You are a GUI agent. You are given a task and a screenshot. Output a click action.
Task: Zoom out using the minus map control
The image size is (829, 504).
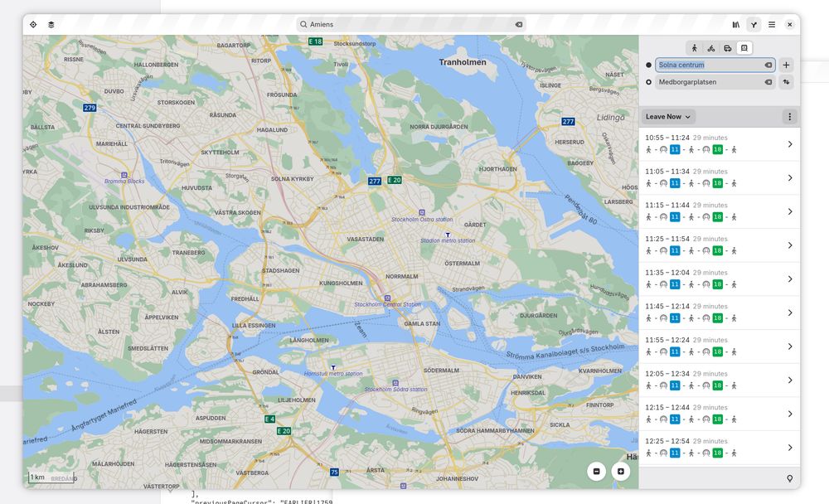tap(596, 471)
